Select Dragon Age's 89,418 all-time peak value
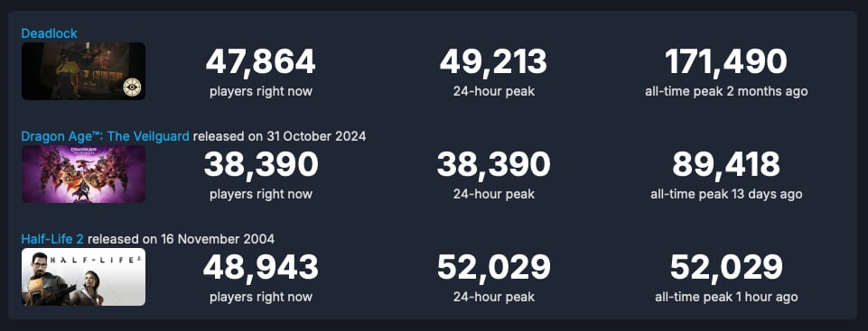The image size is (868, 331). tap(726, 164)
